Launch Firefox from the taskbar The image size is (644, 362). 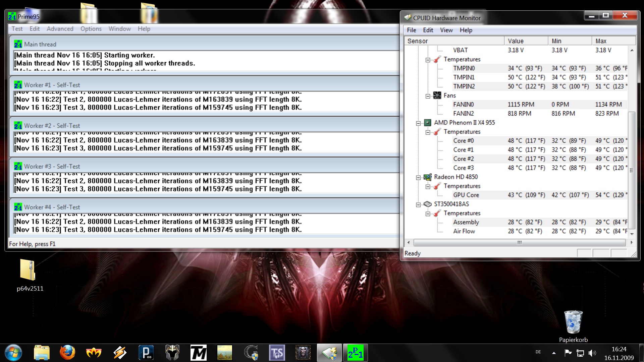(x=67, y=353)
